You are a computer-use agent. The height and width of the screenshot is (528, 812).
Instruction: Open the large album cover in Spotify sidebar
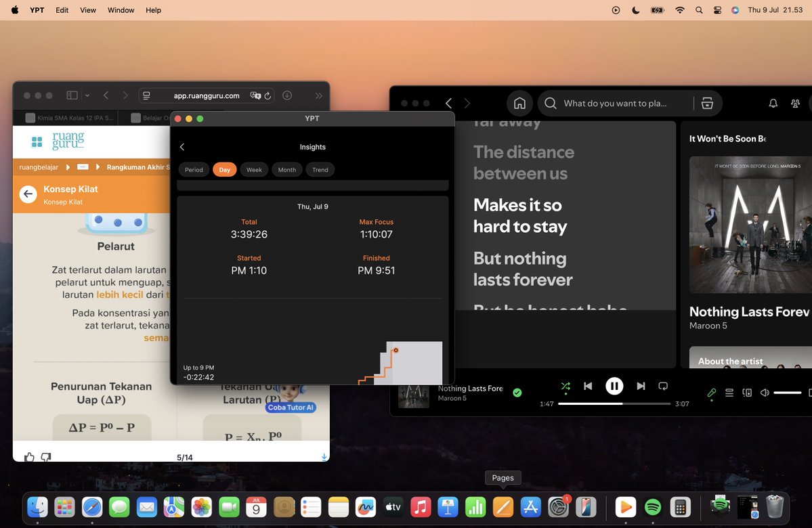pos(750,225)
